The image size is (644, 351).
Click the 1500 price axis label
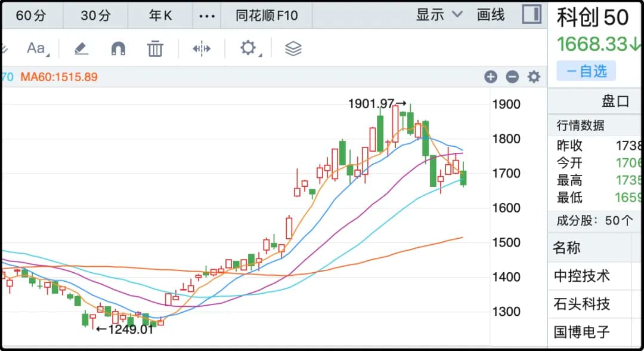click(x=506, y=242)
